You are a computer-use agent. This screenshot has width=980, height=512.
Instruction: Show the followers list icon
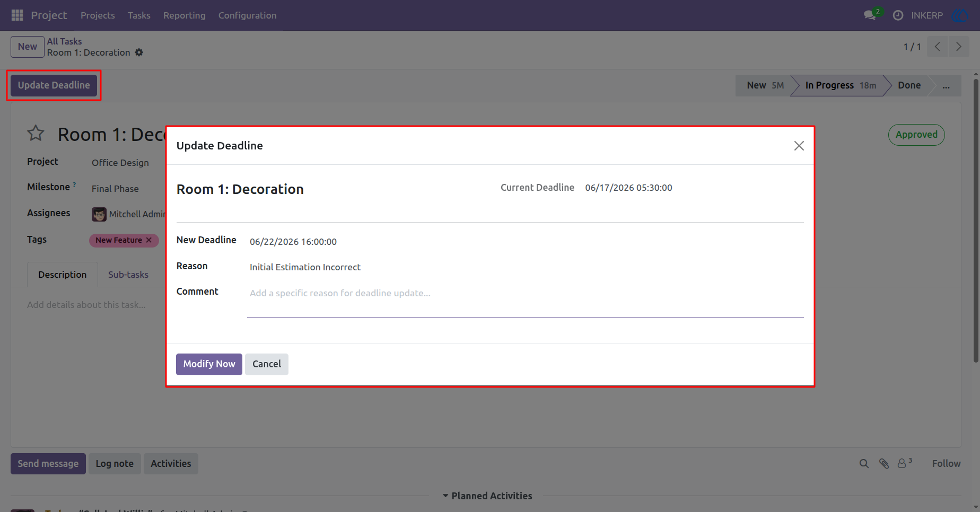click(904, 463)
